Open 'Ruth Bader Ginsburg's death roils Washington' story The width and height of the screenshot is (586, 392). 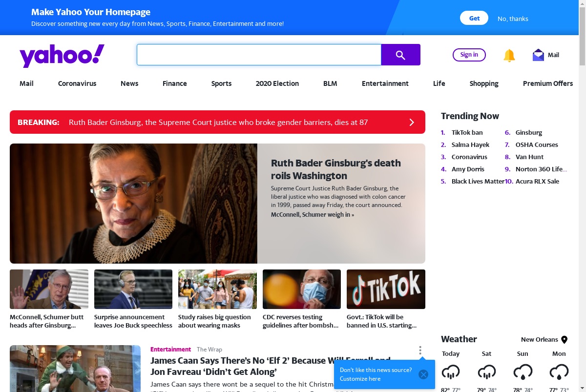(336, 169)
